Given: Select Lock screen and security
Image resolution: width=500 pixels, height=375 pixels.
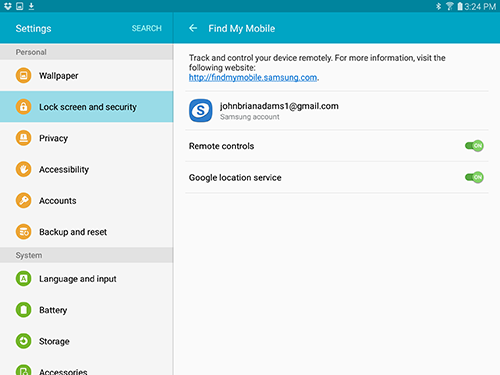Looking at the screenshot, I should pos(87,107).
